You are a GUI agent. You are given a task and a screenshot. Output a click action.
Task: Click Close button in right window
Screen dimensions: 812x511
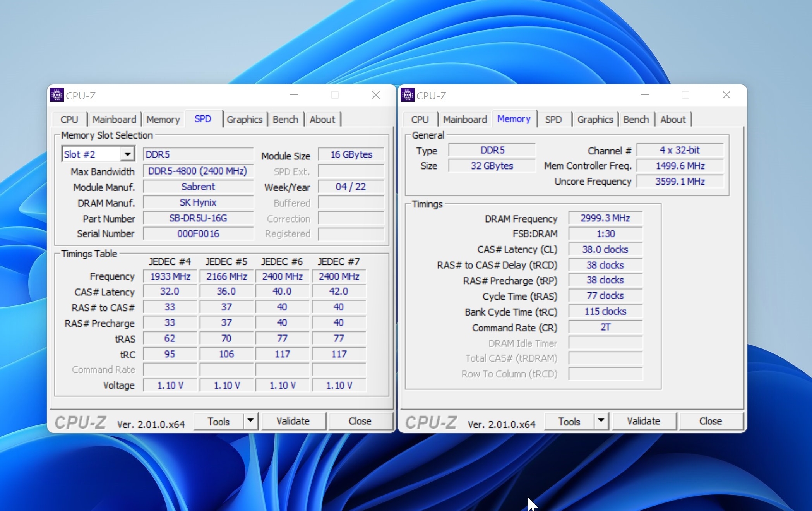[711, 421]
